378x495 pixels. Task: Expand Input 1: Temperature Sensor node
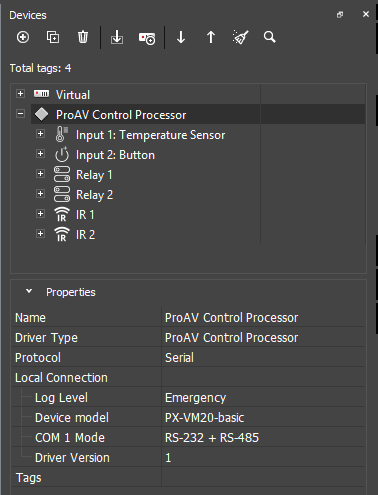(x=40, y=134)
